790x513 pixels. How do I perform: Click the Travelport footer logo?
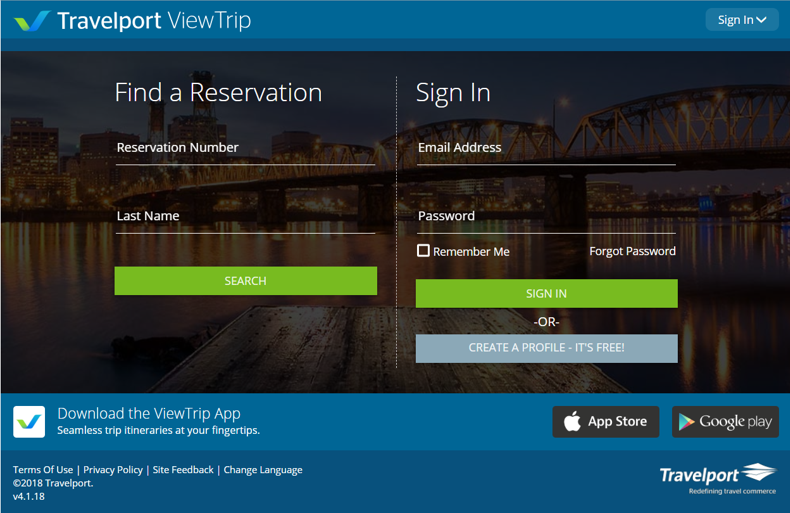pyautogui.click(x=718, y=477)
